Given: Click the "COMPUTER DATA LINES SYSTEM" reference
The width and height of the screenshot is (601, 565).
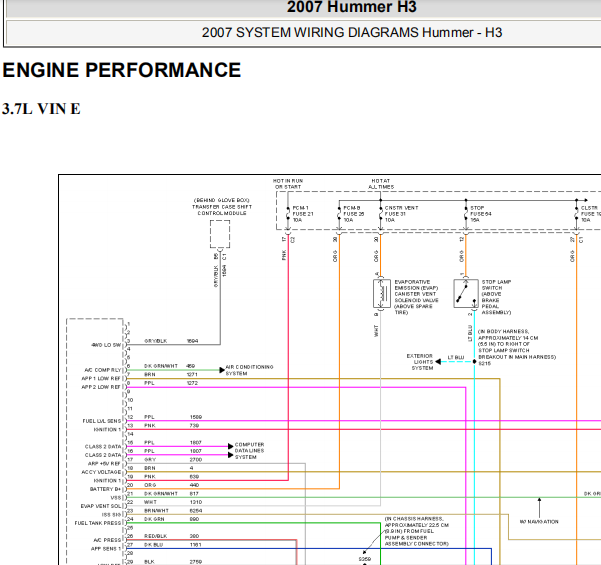Looking at the screenshot, I should click(x=249, y=451).
